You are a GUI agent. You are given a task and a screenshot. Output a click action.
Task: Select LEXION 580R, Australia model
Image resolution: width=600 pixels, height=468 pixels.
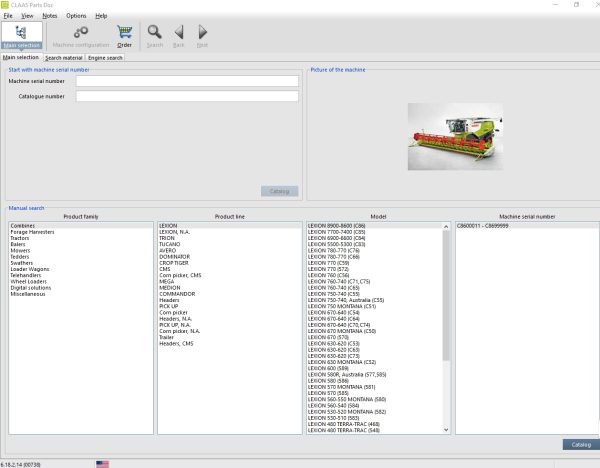pyautogui.click(x=375, y=375)
